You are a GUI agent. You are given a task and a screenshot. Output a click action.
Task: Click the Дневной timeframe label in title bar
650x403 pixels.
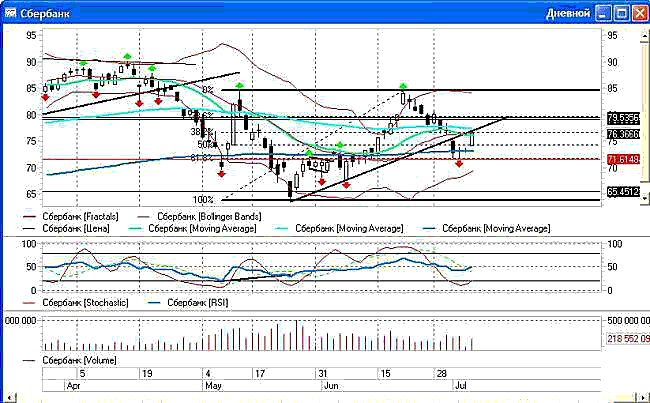click(568, 13)
